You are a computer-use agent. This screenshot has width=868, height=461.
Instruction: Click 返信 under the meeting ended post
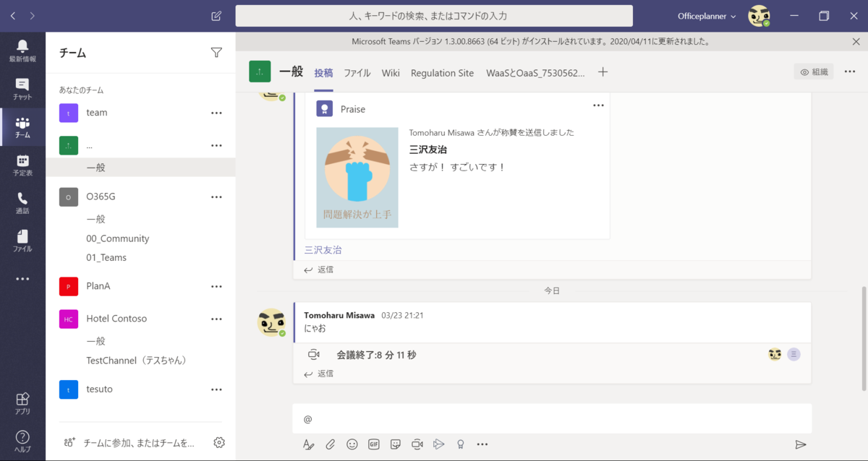(319, 374)
